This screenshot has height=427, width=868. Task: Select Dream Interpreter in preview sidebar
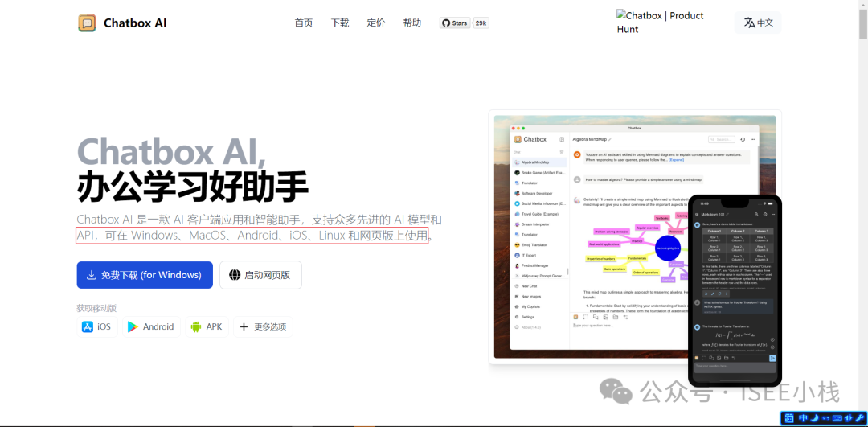(x=540, y=224)
